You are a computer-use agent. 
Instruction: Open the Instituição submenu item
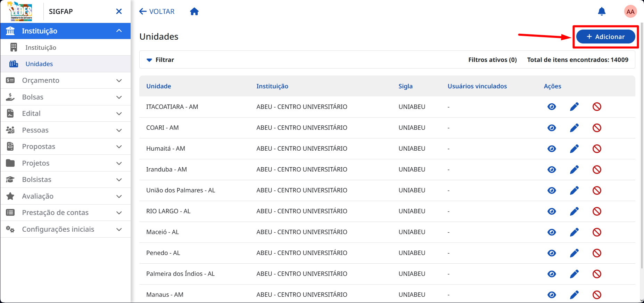pos(65,47)
